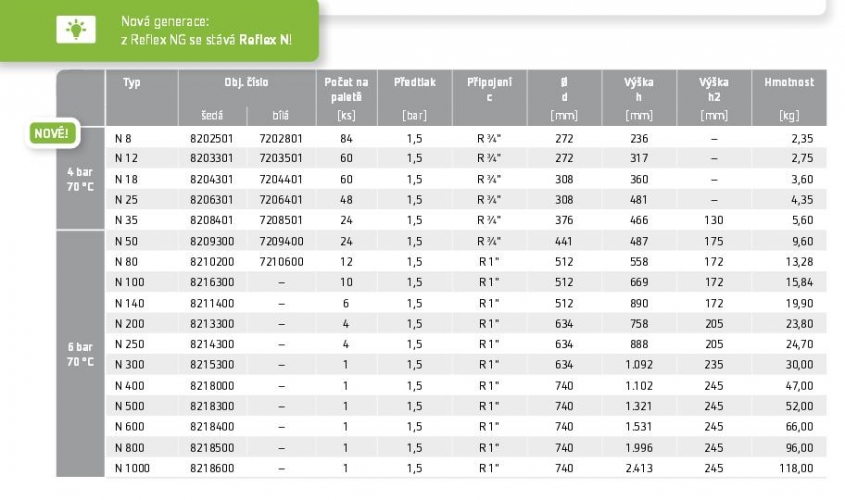Click the 'Připojení c' column header
Image resolution: width=845 pixels, height=500 pixels.
point(489,89)
